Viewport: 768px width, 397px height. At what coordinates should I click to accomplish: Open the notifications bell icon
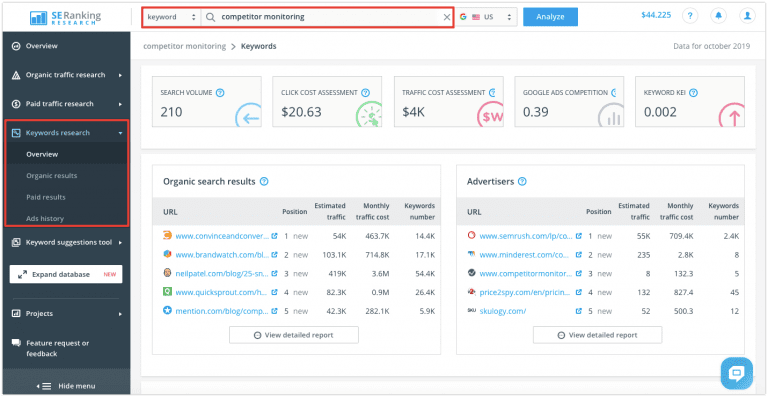coord(719,16)
